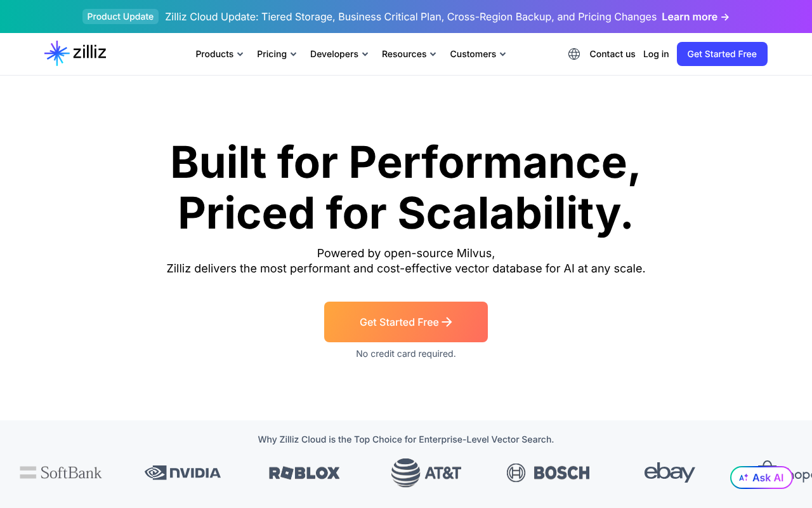
Task: Click the Log in link
Action: pos(656,54)
